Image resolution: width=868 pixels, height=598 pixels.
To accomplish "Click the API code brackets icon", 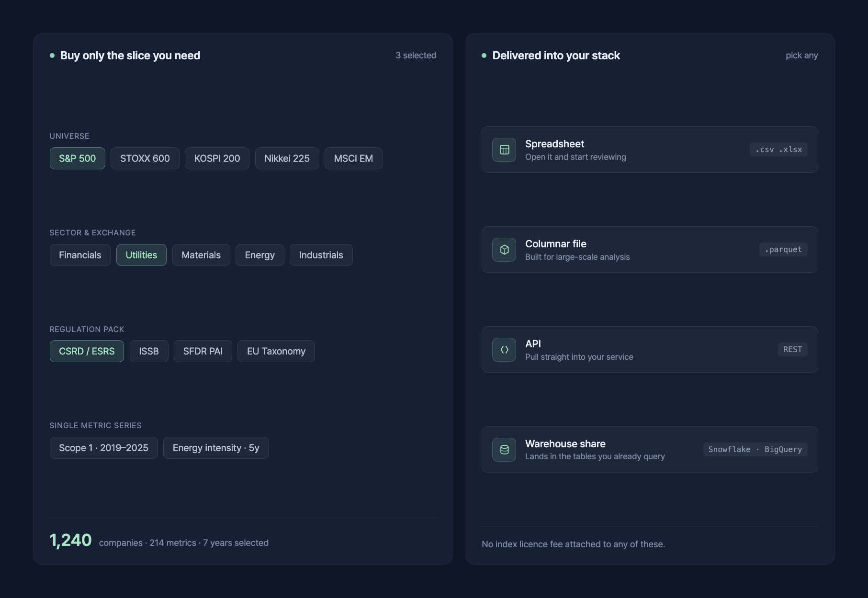I will click(504, 350).
